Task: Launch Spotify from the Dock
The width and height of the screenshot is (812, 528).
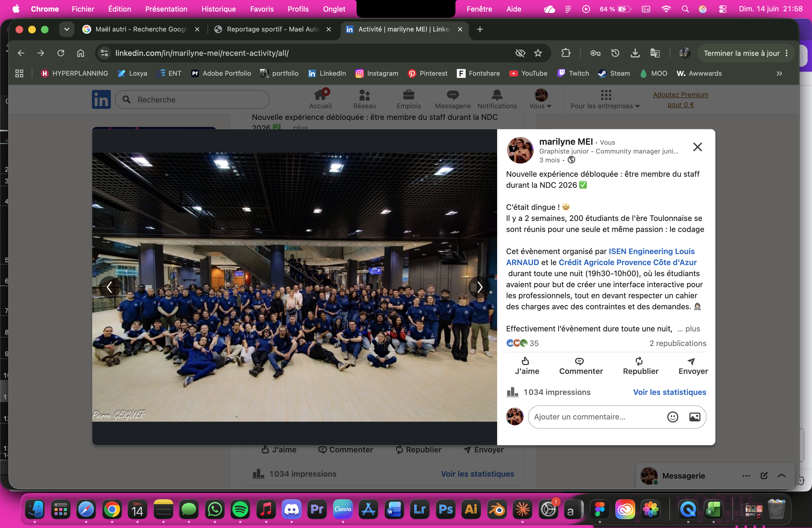Action: click(x=240, y=509)
